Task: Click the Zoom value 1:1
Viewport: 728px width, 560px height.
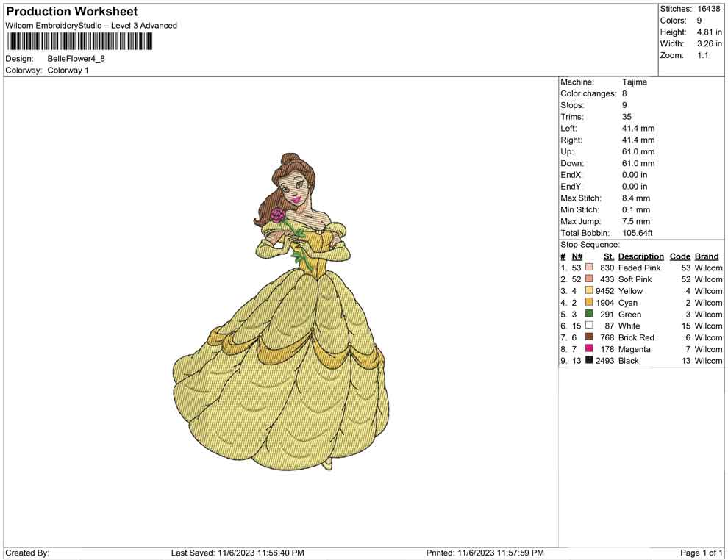Action: (702, 55)
